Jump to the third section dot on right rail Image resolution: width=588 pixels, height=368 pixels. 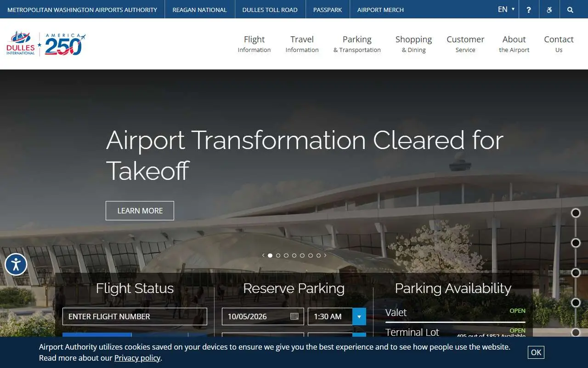click(576, 273)
